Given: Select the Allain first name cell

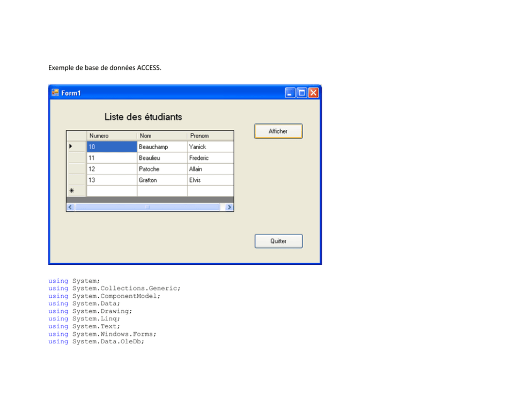Looking at the screenshot, I should [210, 169].
